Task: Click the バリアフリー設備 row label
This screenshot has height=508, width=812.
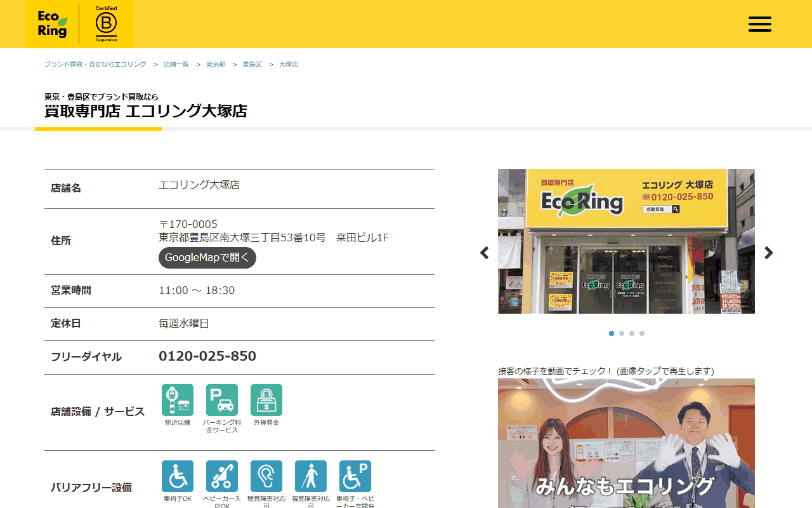Action: (x=91, y=488)
